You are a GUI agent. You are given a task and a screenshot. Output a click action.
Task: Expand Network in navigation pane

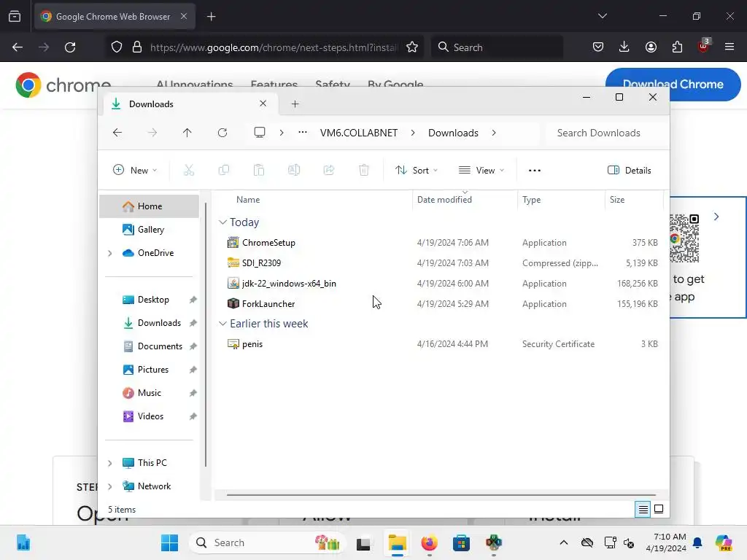click(x=110, y=486)
